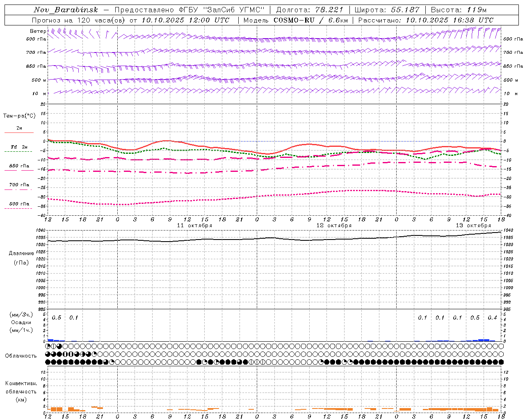Image resolution: width=525 pixels, height=420 pixels.
Task: Click the 13 октября date label
Action: tap(473, 226)
